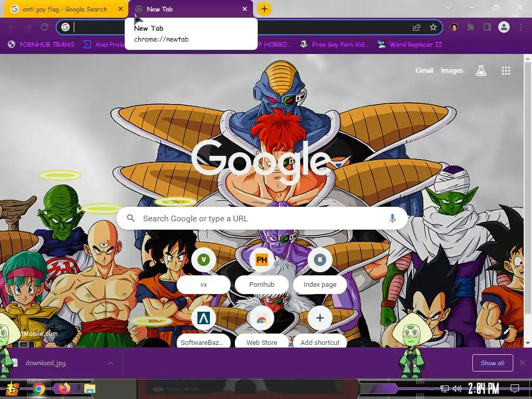The width and height of the screenshot is (532, 399).
Task: Open the Search Labs flask icon
Action: pos(481,70)
